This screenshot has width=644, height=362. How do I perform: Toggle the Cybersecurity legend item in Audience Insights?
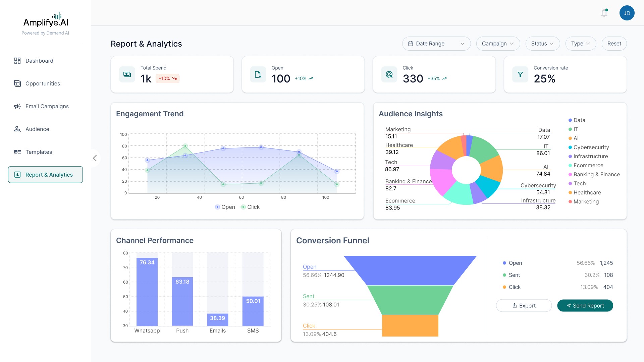point(591,147)
